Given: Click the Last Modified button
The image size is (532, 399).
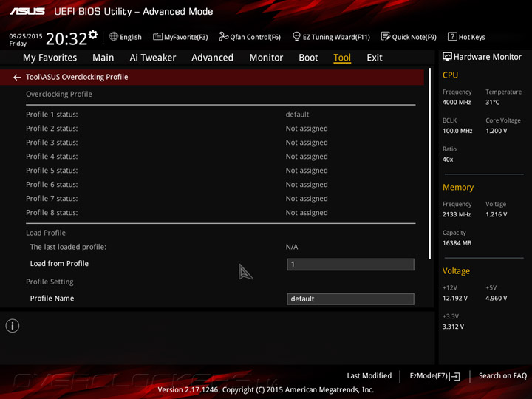Looking at the screenshot, I should (x=369, y=375).
